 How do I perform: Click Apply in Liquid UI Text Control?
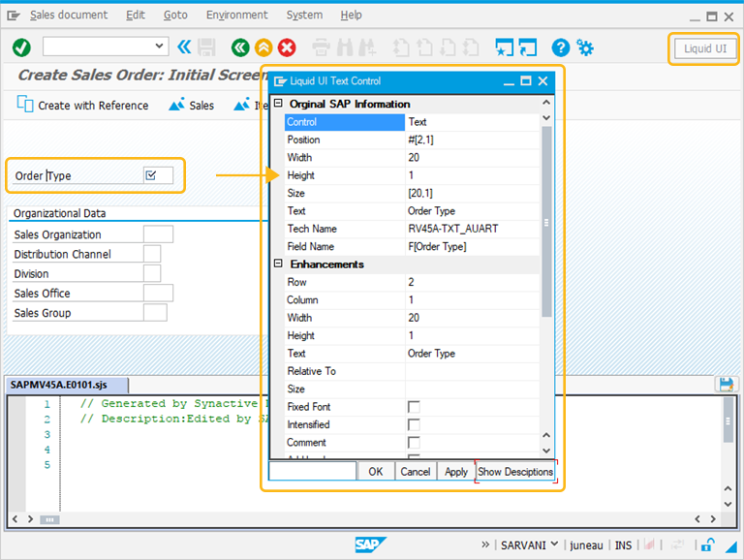[456, 471]
